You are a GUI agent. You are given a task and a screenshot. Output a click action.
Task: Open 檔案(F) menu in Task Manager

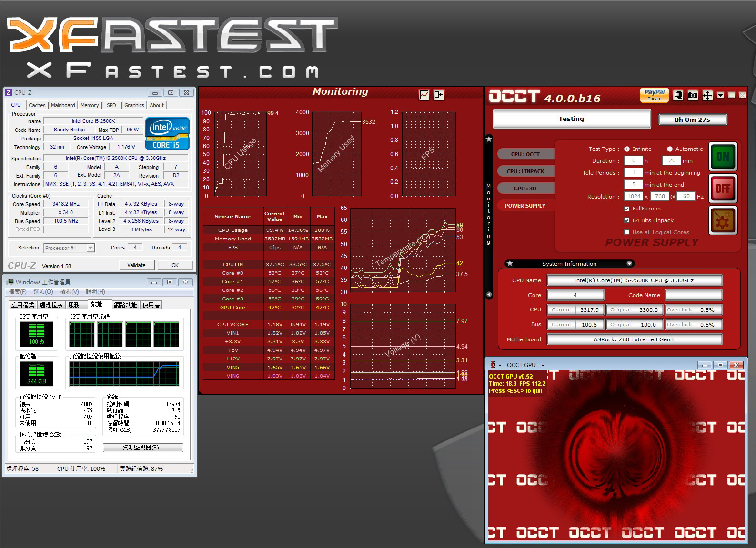pos(18,292)
